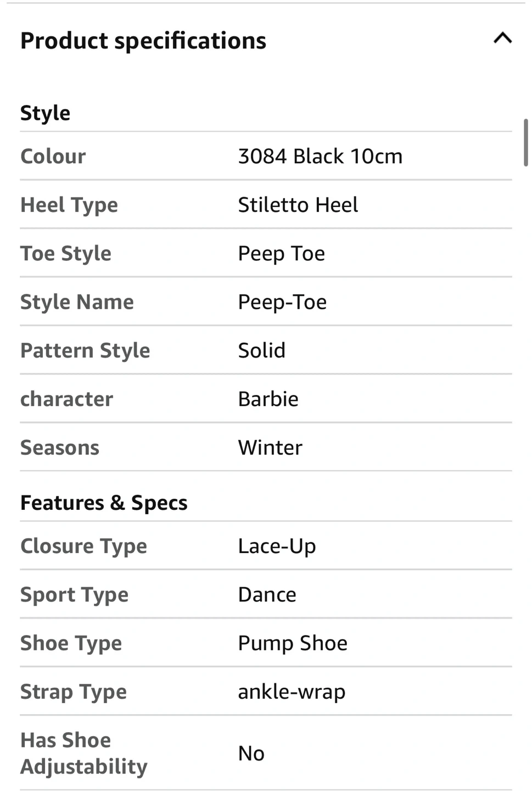Select the Heel Type label
The width and height of the screenshot is (532, 791).
point(69,205)
